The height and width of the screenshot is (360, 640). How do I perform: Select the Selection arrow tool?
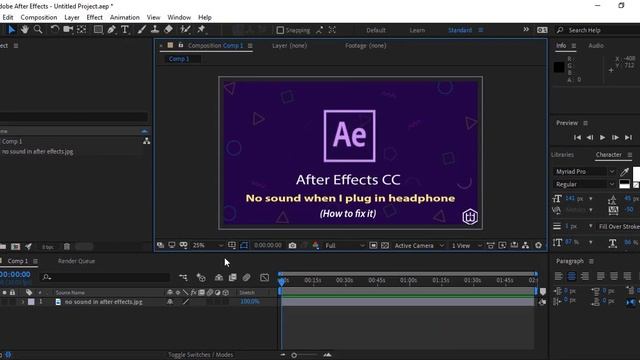point(11,29)
